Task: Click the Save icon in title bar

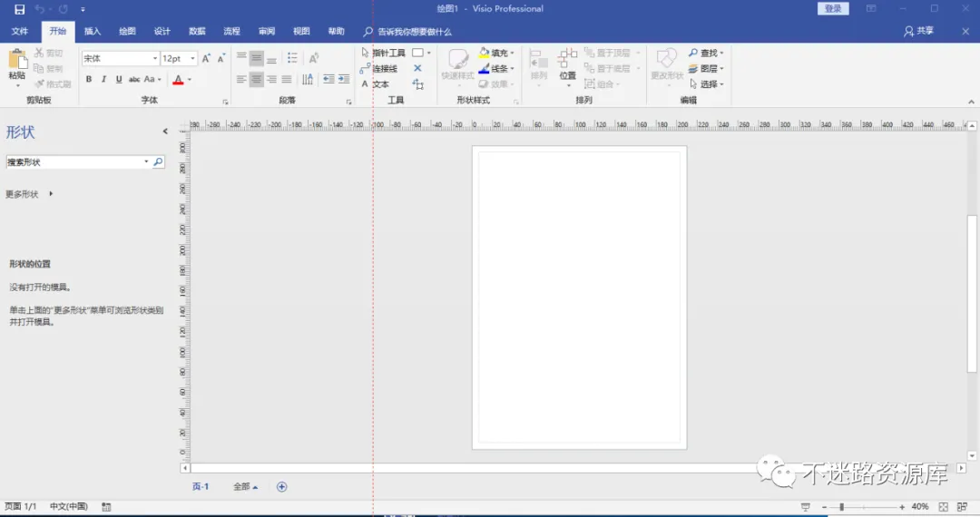Action: click(x=19, y=9)
